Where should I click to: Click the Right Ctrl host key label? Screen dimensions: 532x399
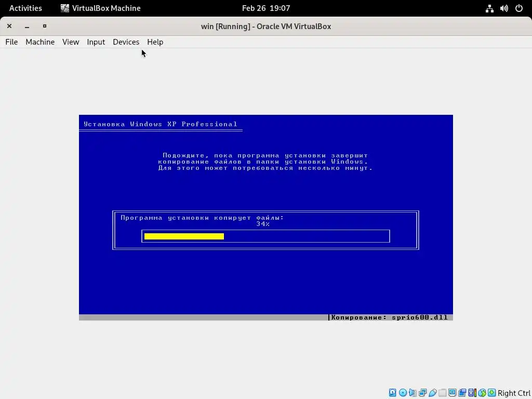[514, 393]
